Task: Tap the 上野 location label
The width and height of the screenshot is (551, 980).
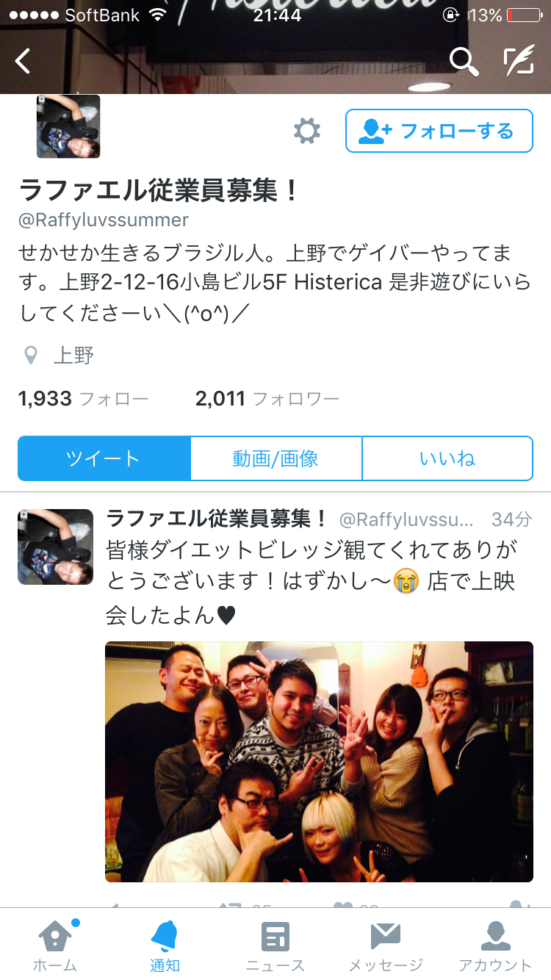Action: (x=73, y=356)
